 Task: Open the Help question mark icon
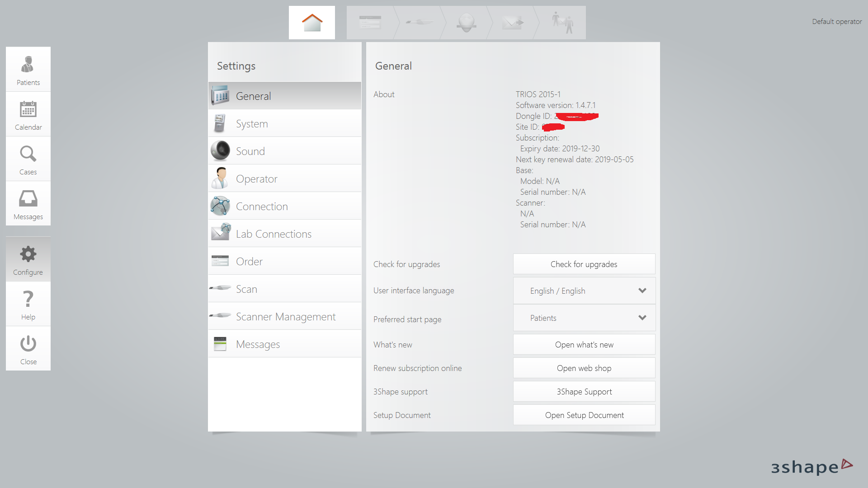pyautogui.click(x=28, y=303)
